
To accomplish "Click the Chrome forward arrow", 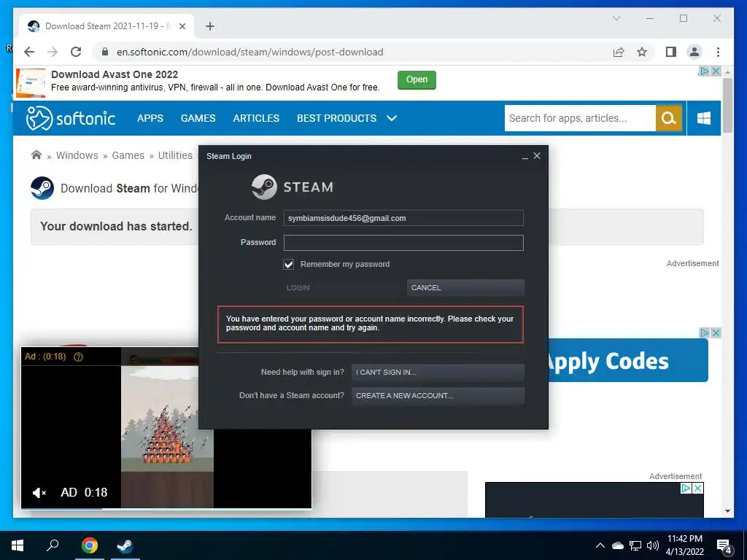I will click(53, 52).
